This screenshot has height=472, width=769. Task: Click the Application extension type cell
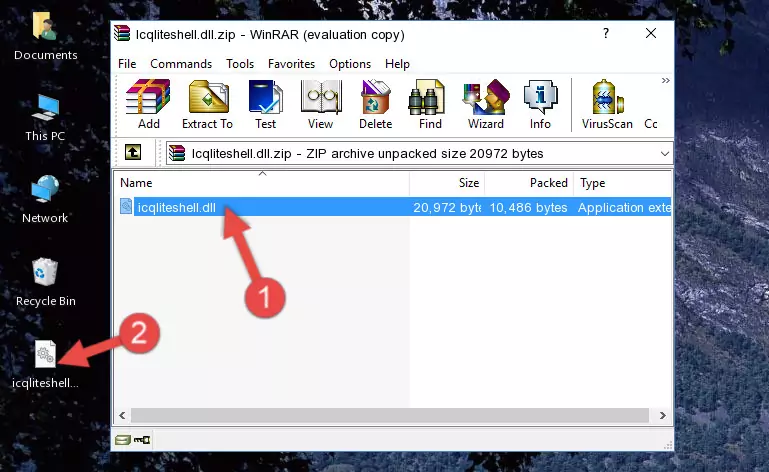coord(624,208)
